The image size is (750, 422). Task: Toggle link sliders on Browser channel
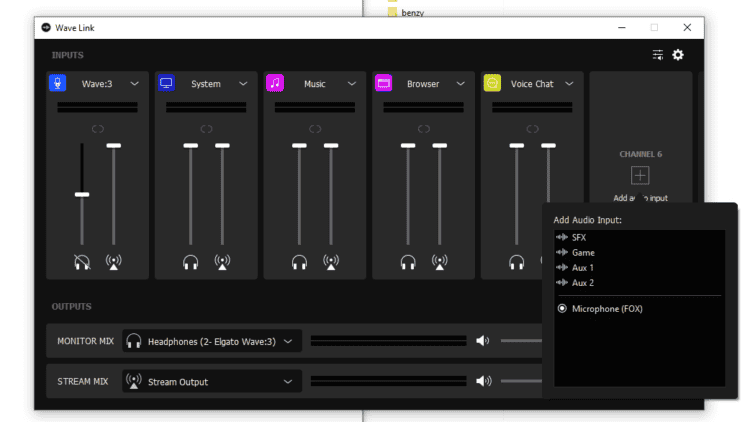(424, 129)
